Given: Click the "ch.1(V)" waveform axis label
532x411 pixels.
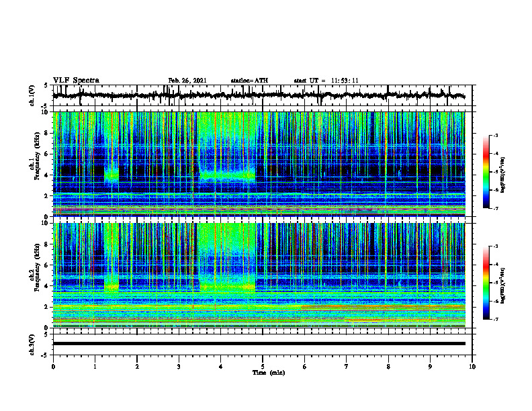Looking at the screenshot, I should [32, 95].
